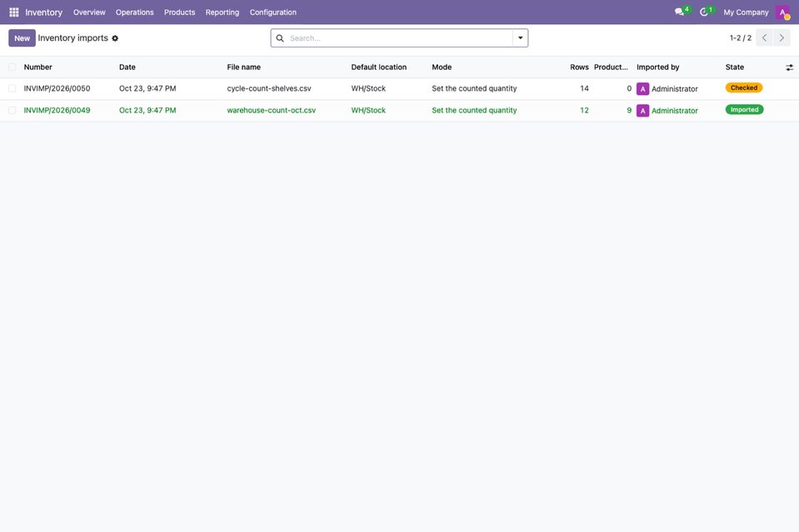Click the Inventory imports breadcrumb title
Image resolution: width=799 pixels, height=532 pixels.
pyautogui.click(x=72, y=38)
